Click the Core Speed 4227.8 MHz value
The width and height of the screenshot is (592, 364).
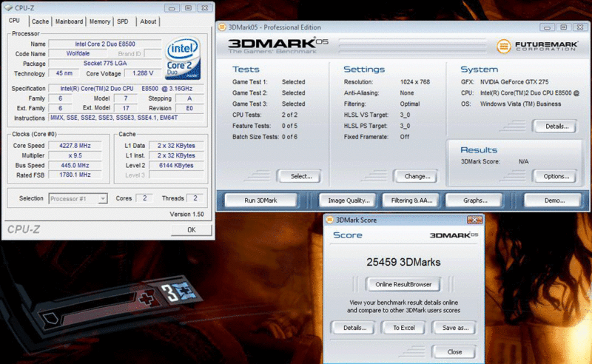click(x=75, y=145)
